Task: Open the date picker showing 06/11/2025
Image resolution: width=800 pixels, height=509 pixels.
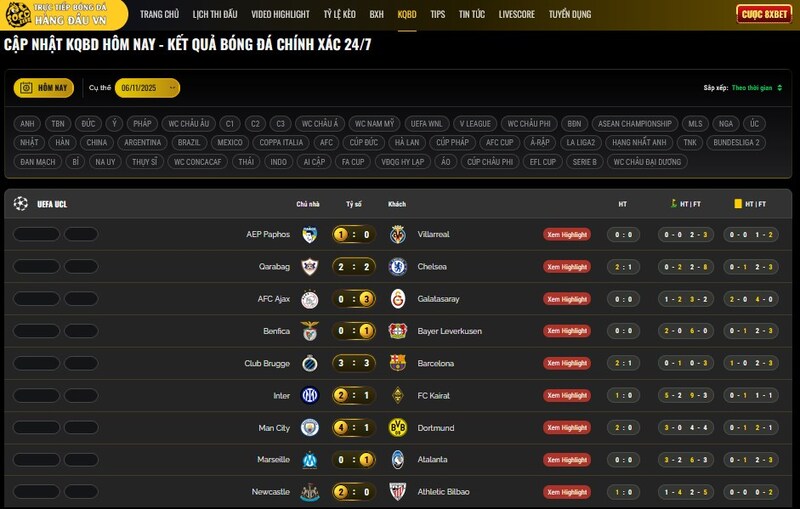Action: [x=147, y=88]
